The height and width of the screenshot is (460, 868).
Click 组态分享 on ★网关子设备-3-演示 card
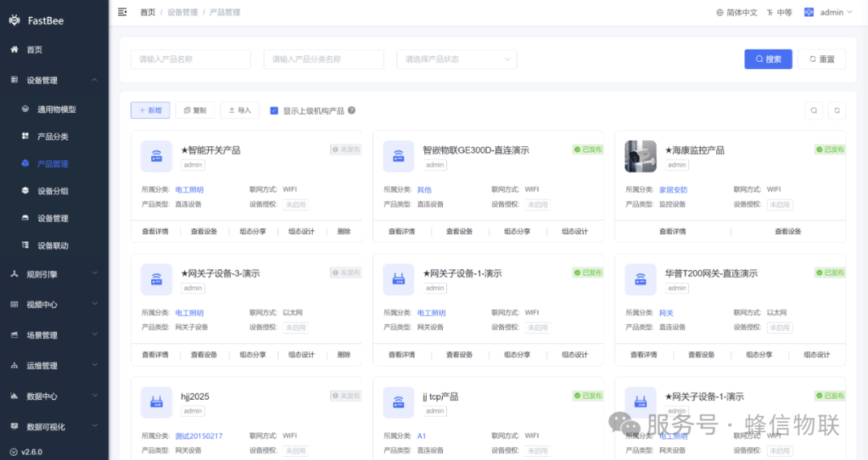(252, 355)
